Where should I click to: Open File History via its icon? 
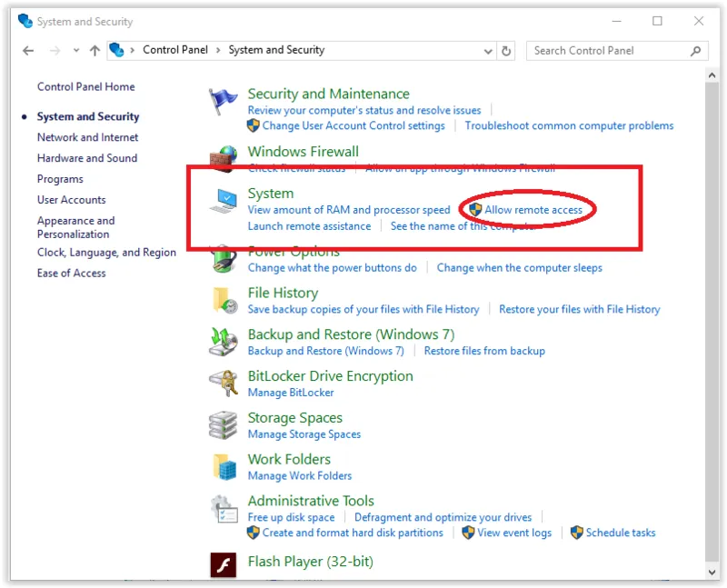click(x=223, y=302)
